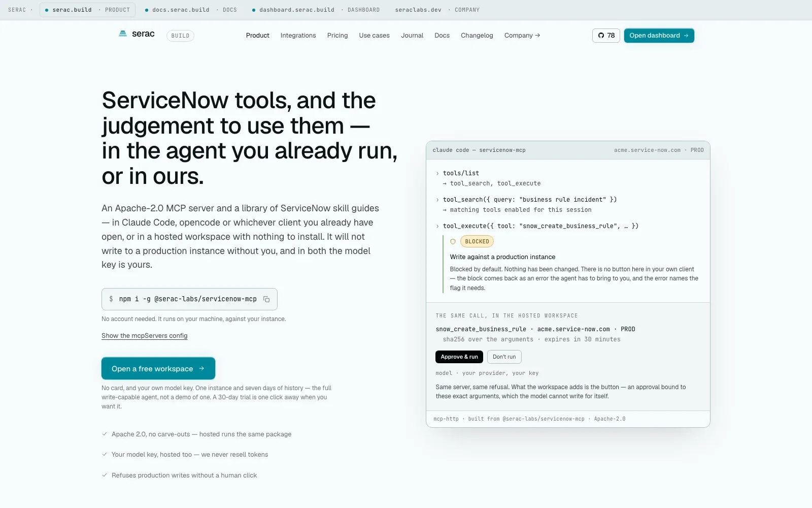Image resolution: width=812 pixels, height=508 pixels.
Task: Click the 'ServiceNow tools, and the judgement' headline
Action: [x=250, y=138]
